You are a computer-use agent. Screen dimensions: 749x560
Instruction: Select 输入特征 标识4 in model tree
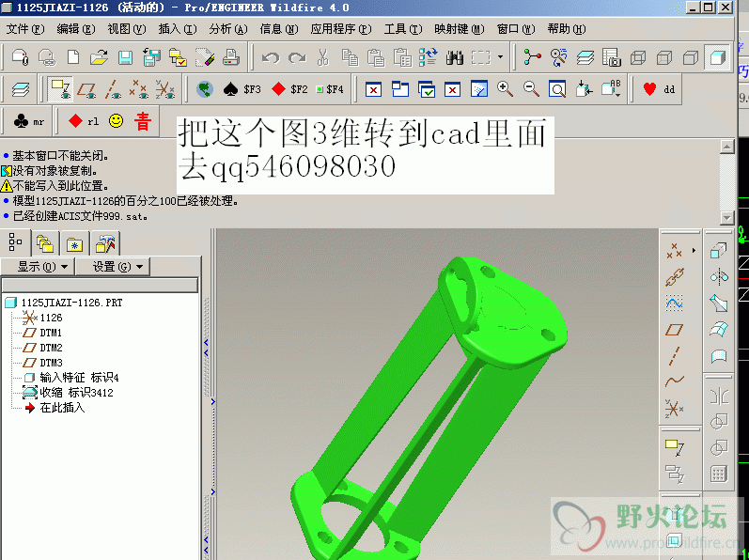pyautogui.click(x=70, y=378)
